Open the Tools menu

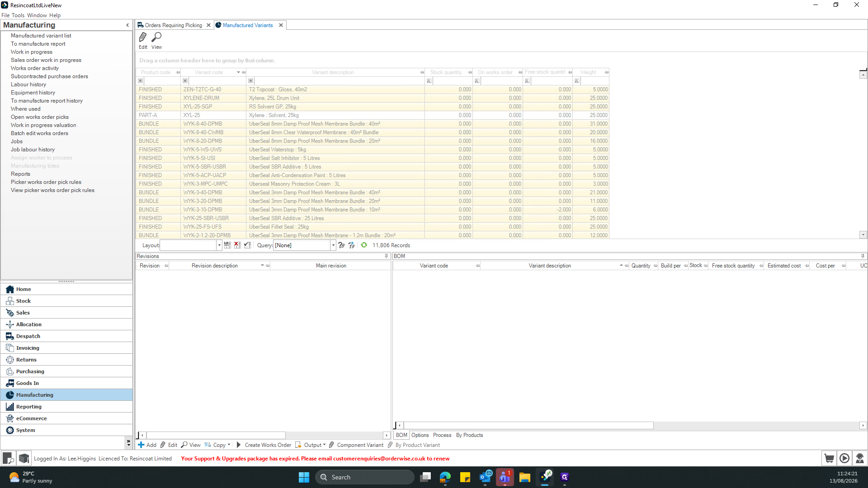coord(18,15)
